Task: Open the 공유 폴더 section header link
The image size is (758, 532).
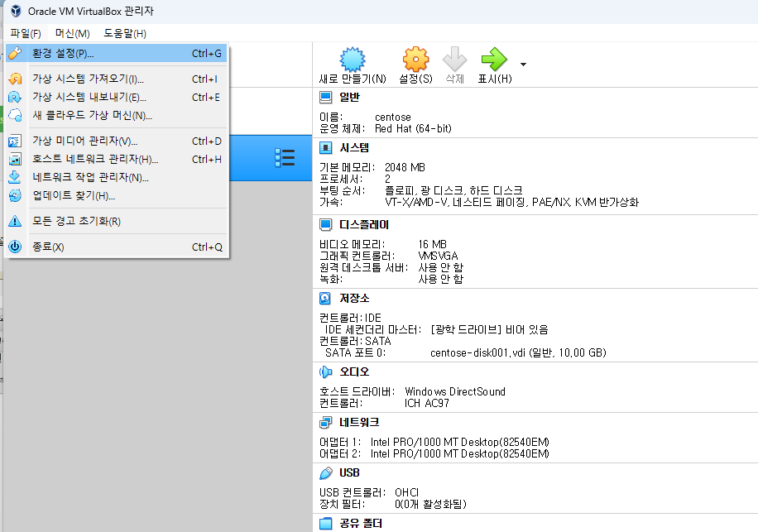Action: tap(361, 523)
